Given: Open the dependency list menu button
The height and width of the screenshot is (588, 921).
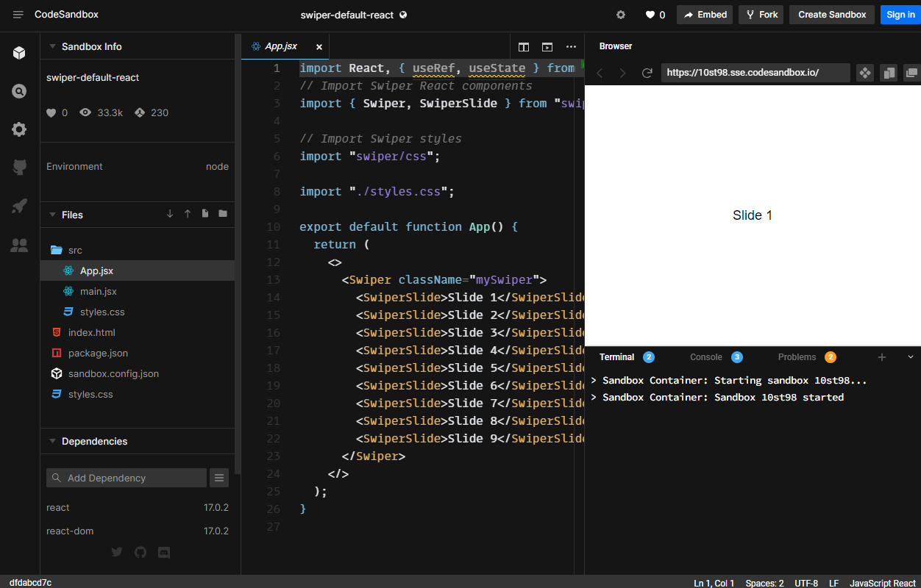Looking at the screenshot, I should (219, 478).
